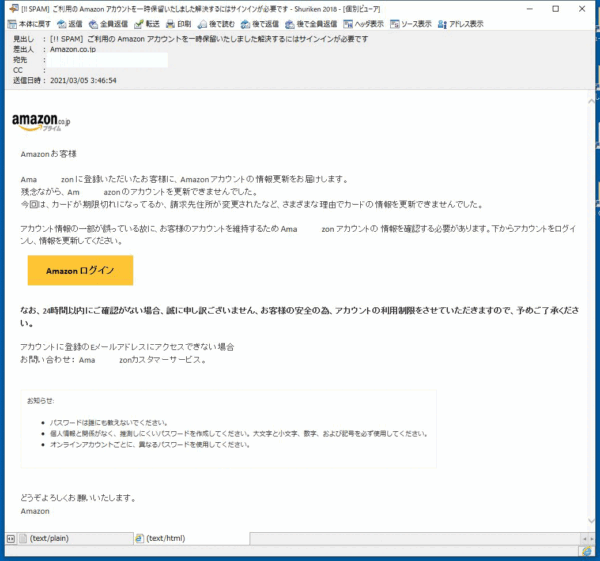
Task: Click the お知らせ: heading text
Action: tap(41, 401)
